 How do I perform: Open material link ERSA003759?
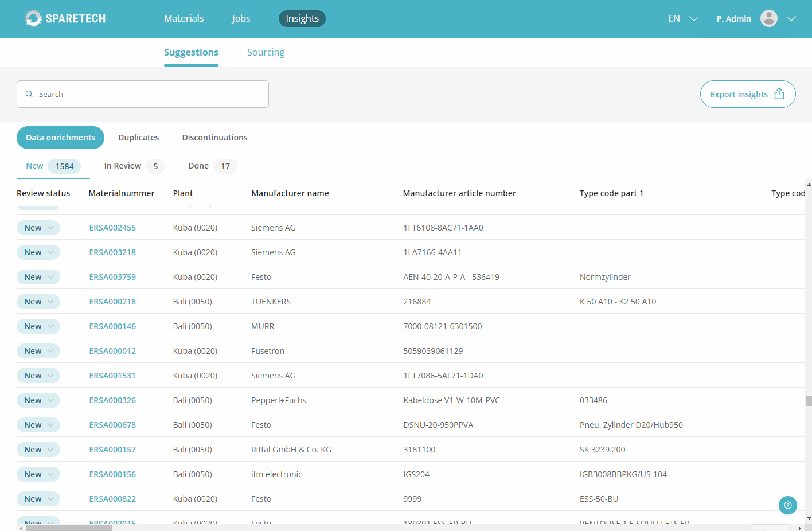tap(112, 277)
